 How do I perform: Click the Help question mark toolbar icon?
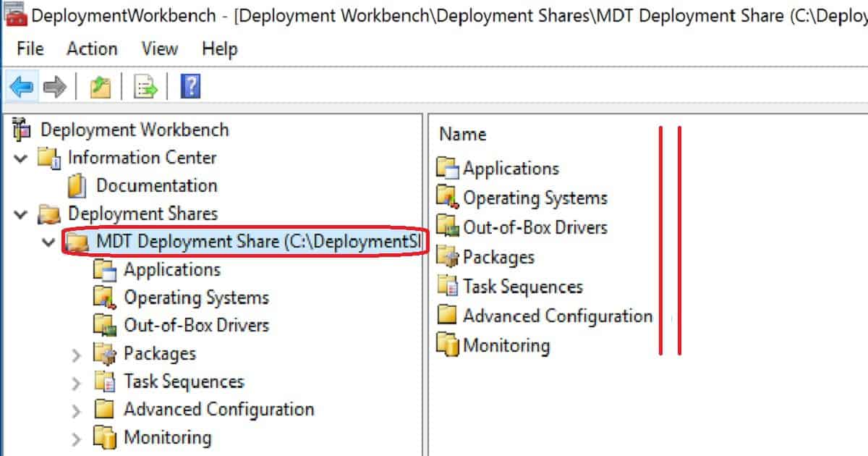[190, 87]
